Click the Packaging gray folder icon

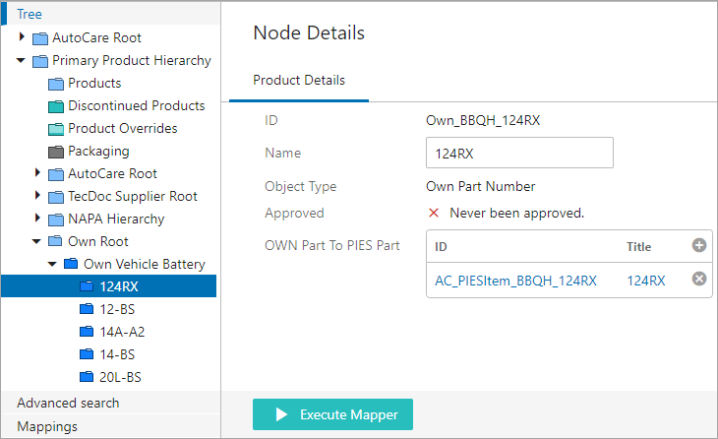point(56,152)
